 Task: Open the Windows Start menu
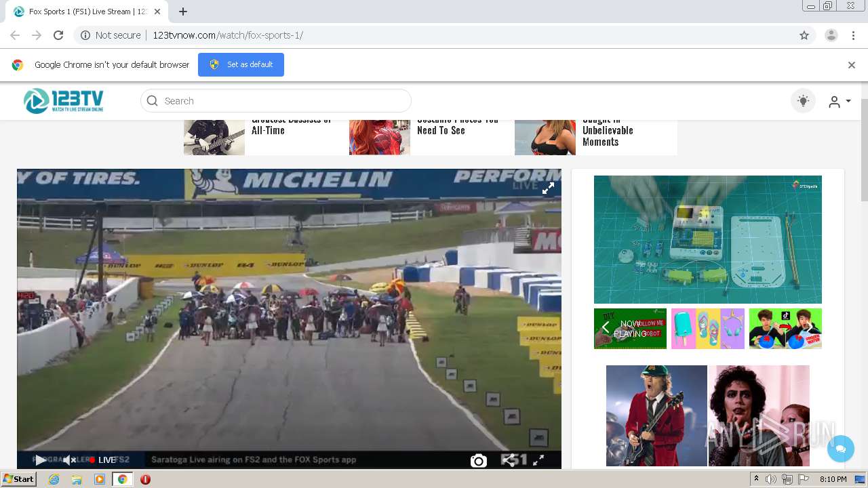tap(19, 479)
